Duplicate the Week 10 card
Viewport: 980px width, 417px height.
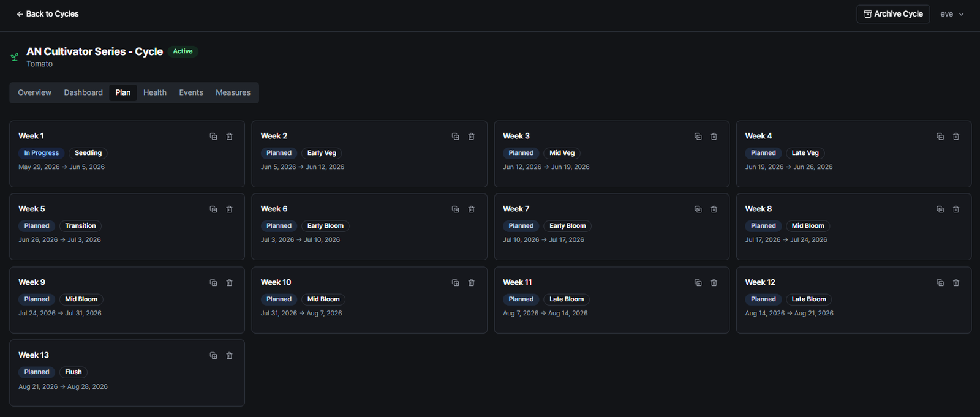coord(455,283)
